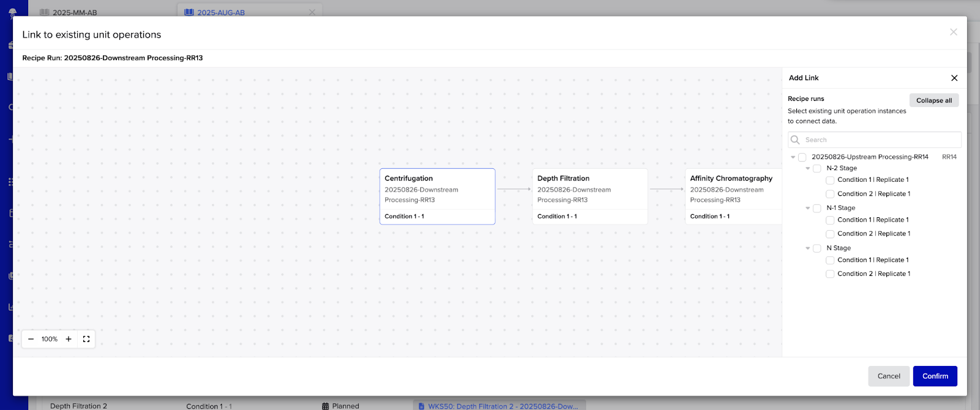Click the fit-to-screen icon
Screen dimensions: 980x410
tap(86, 339)
